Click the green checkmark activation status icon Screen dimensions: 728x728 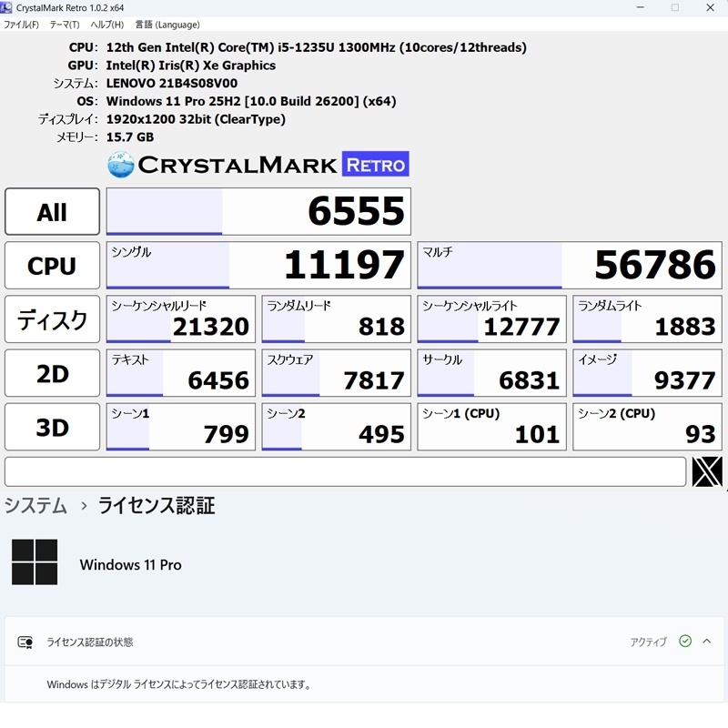click(x=685, y=642)
